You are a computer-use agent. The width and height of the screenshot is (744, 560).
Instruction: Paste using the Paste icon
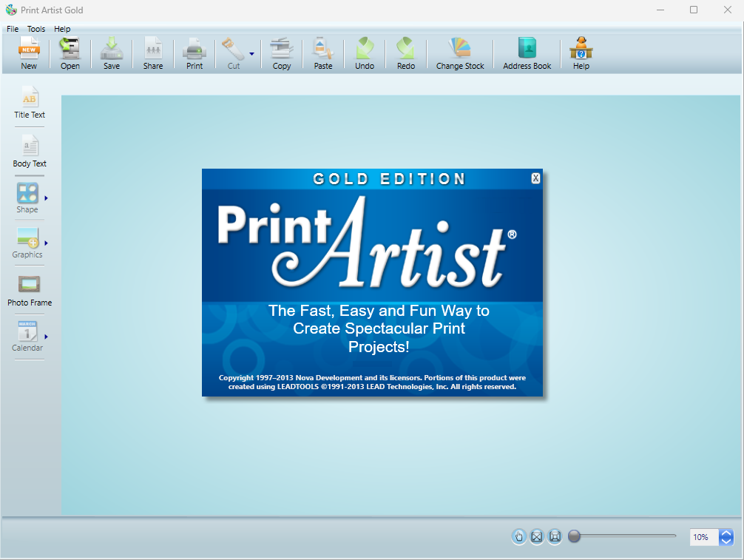click(323, 53)
